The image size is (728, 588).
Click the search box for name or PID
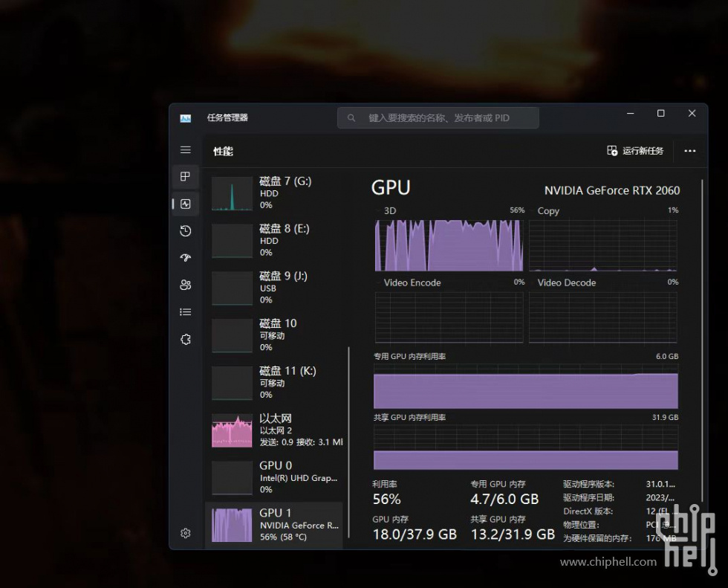pos(438,118)
